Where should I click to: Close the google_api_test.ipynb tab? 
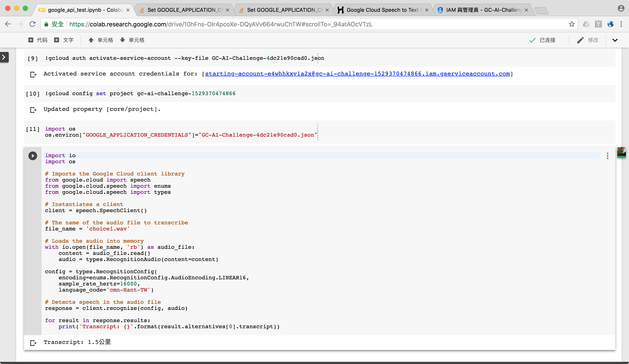[128, 10]
